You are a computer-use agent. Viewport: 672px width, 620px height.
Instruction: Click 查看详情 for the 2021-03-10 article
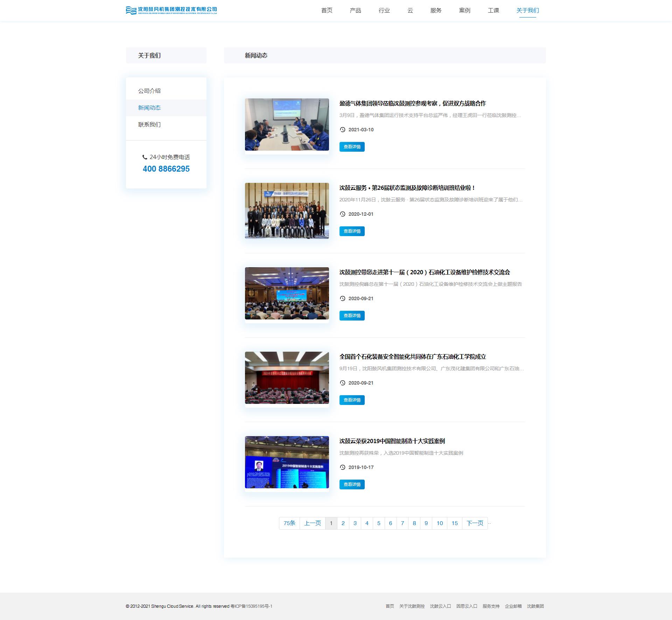[352, 147]
